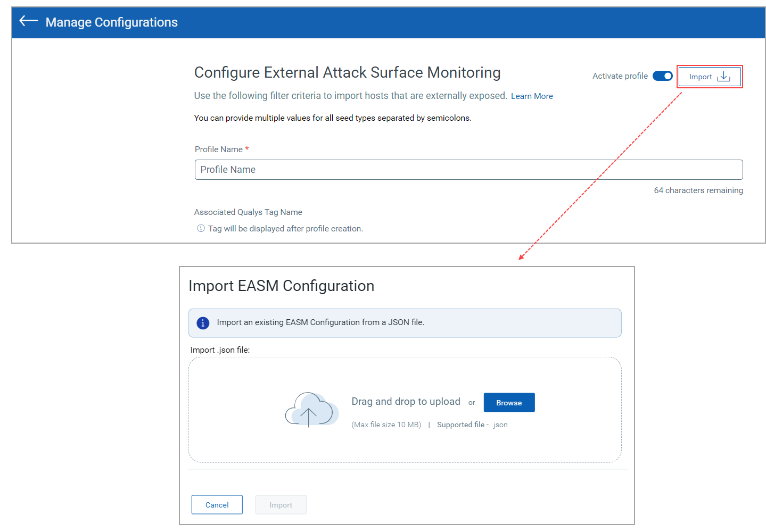Click the '64 characters remaining' text

coord(698,190)
